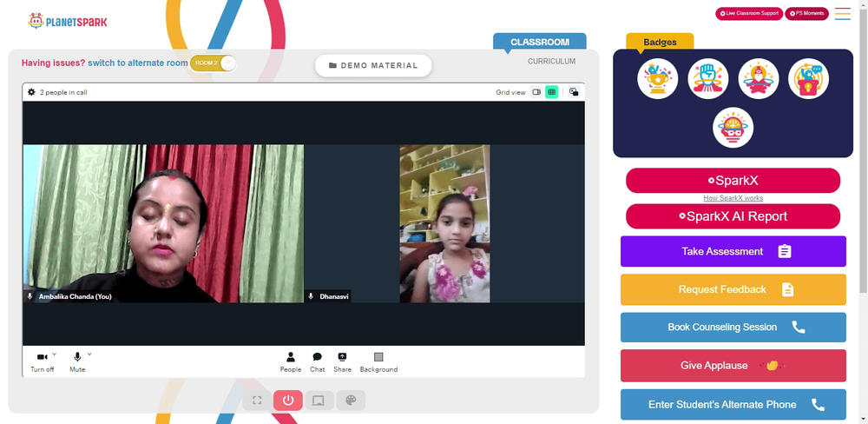This screenshot has height=424, width=868.
Task: Click Enter Student's Alternate Phone button
Action: pos(733,405)
